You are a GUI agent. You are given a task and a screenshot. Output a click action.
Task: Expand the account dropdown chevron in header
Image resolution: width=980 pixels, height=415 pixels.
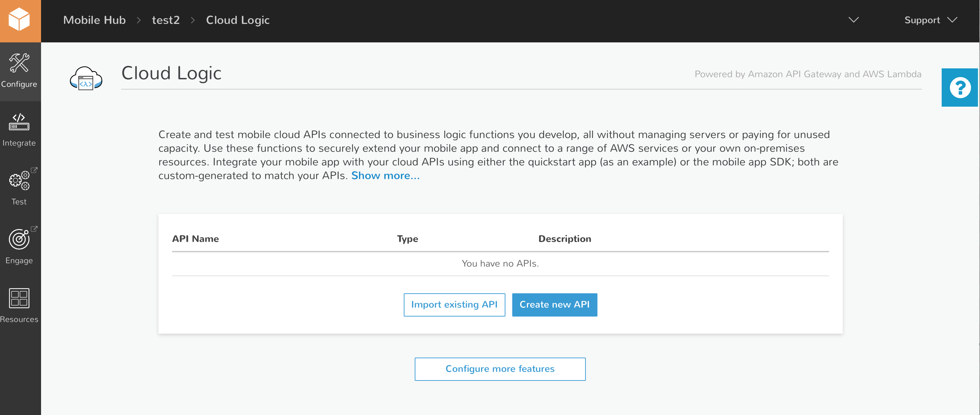(854, 20)
